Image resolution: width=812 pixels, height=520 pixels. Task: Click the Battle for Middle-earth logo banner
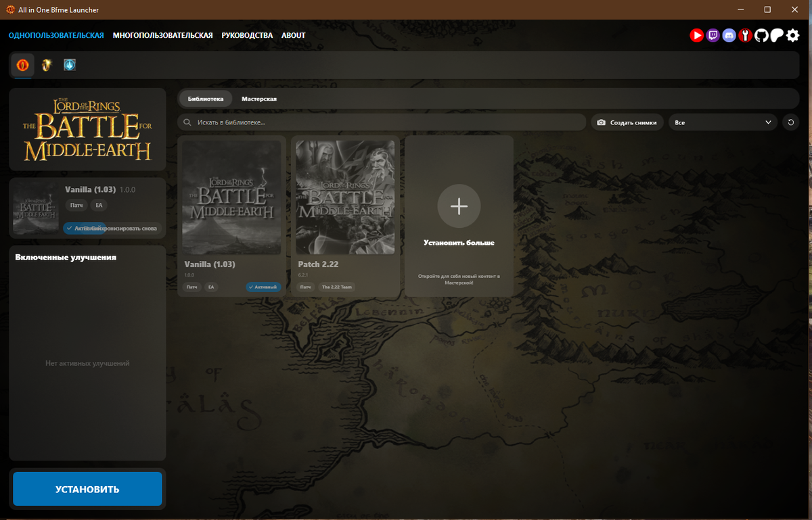point(87,129)
